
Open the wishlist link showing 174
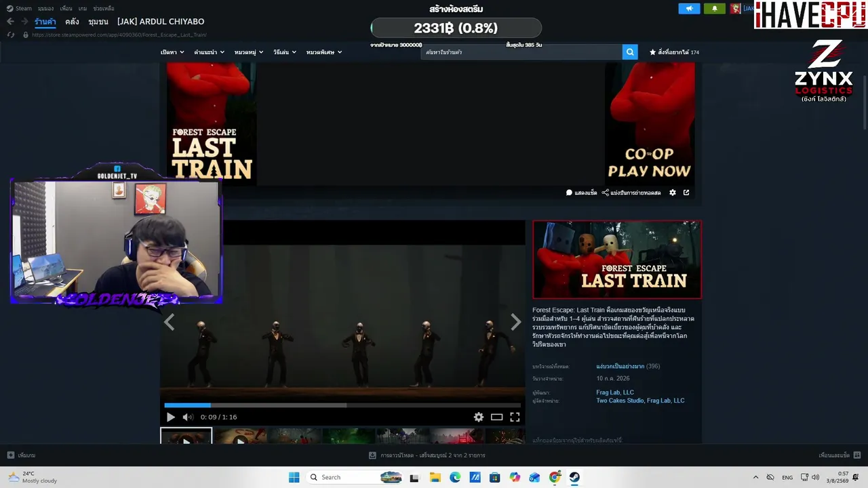click(x=675, y=52)
